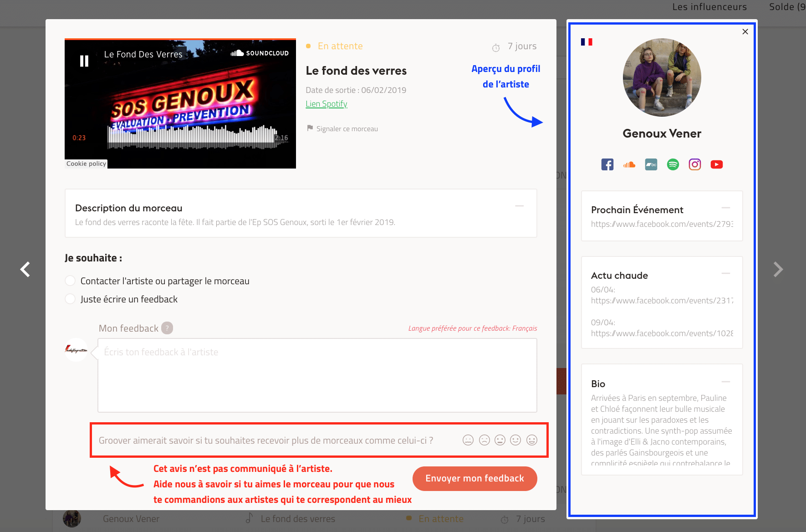This screenshot has height=532, width=806.
Task: Close the artist profile panel
Action: tap(745, 31)
